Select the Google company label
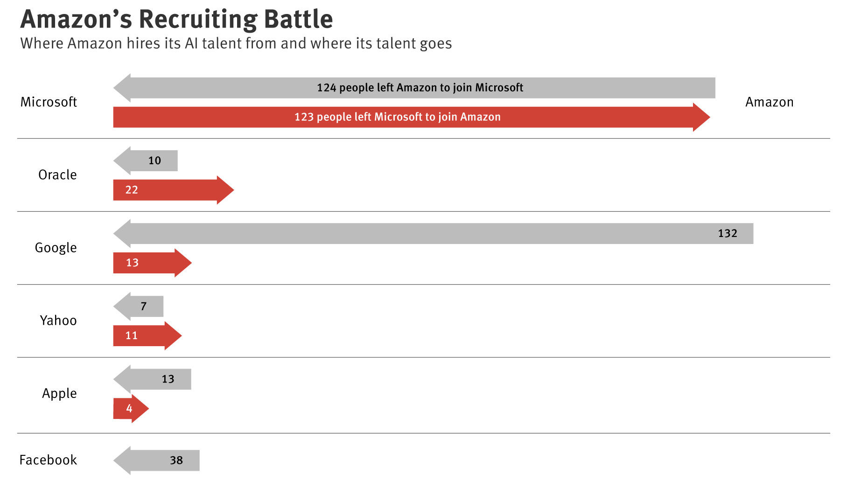868x488 pixels. pyautogui.click(x=56, y=248)
